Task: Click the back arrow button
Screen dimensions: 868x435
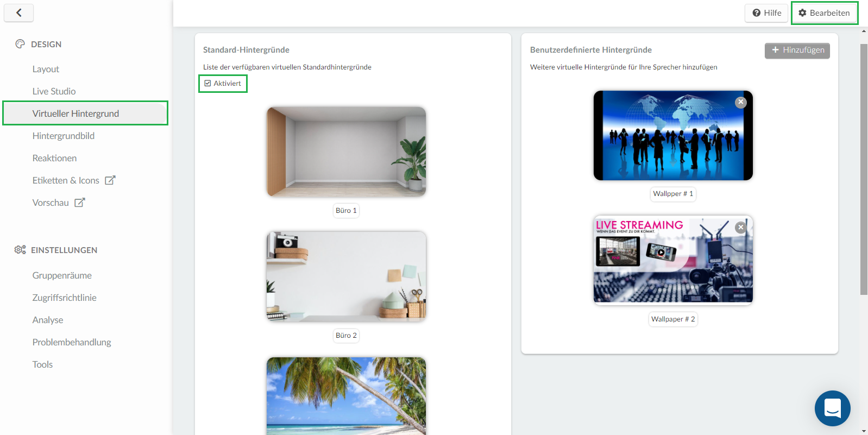Action: 18,12
